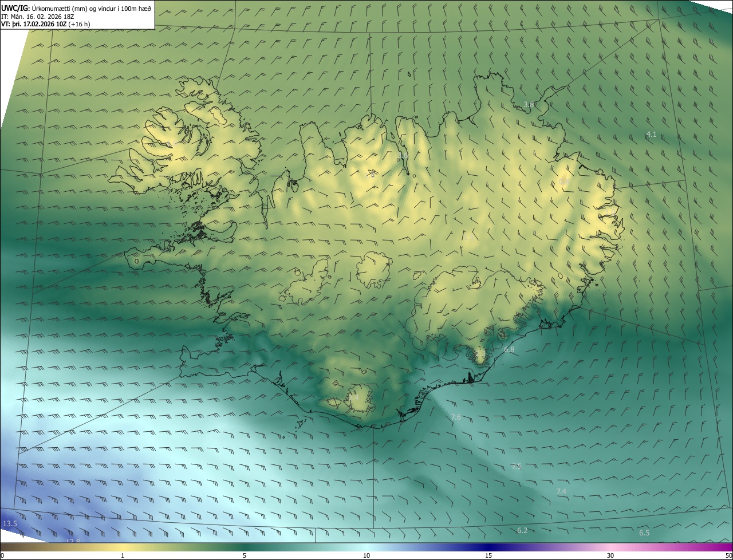Click the 50 tick on the color scale
Image resolution: width=733 pixels, height=560 pixels.
(x=728, y=555)
